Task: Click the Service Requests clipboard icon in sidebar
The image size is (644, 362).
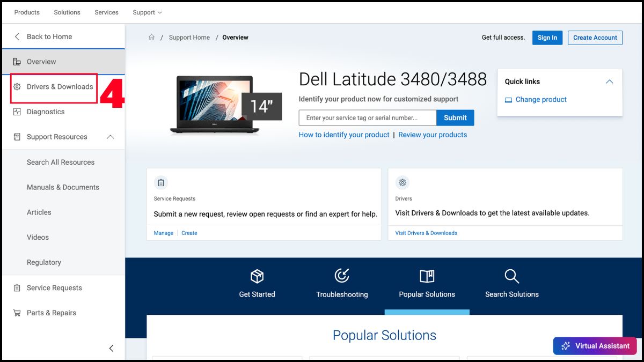Action: click(17, 288)
